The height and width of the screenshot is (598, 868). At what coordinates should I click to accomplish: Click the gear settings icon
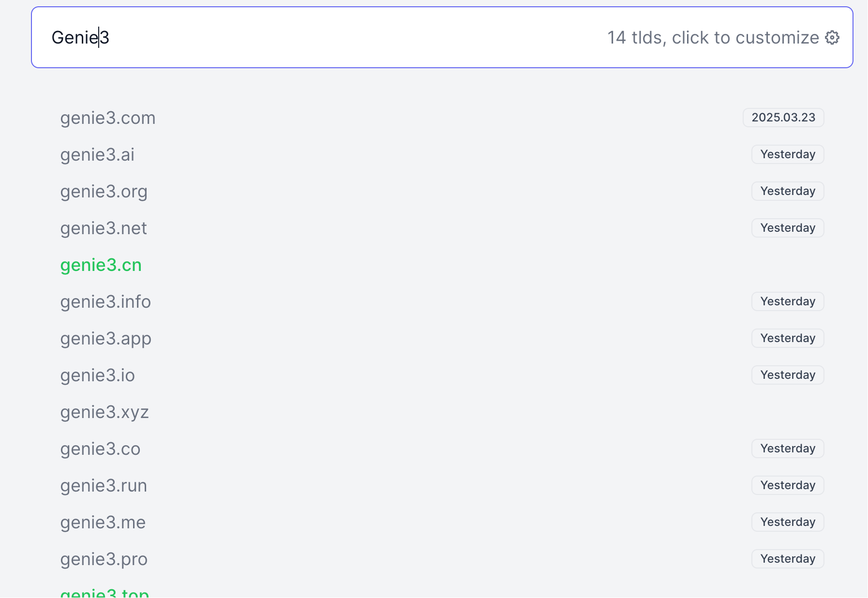coord(832,37)
